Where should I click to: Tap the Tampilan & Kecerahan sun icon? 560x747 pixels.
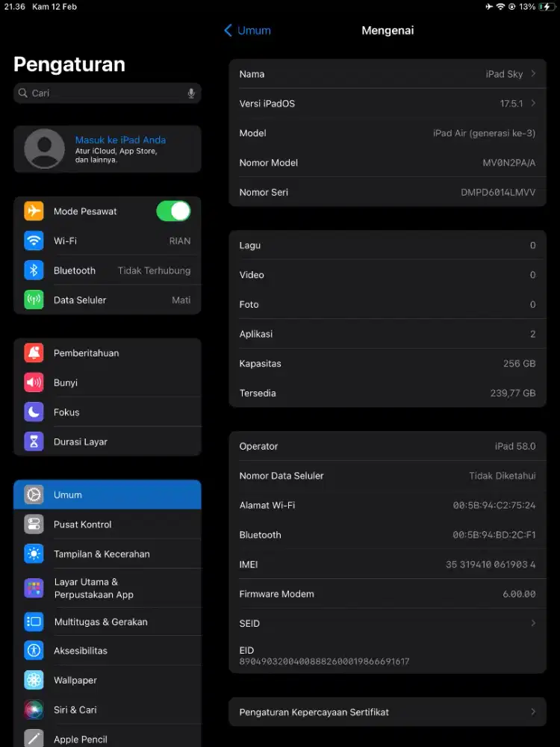click(x=34, y=554)
